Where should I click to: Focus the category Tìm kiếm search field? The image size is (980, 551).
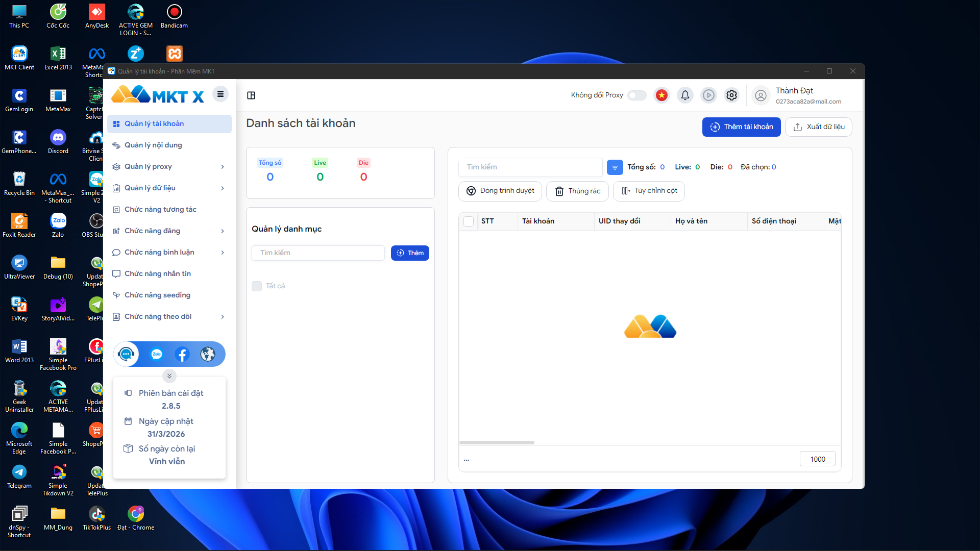[x=318, y=253]
